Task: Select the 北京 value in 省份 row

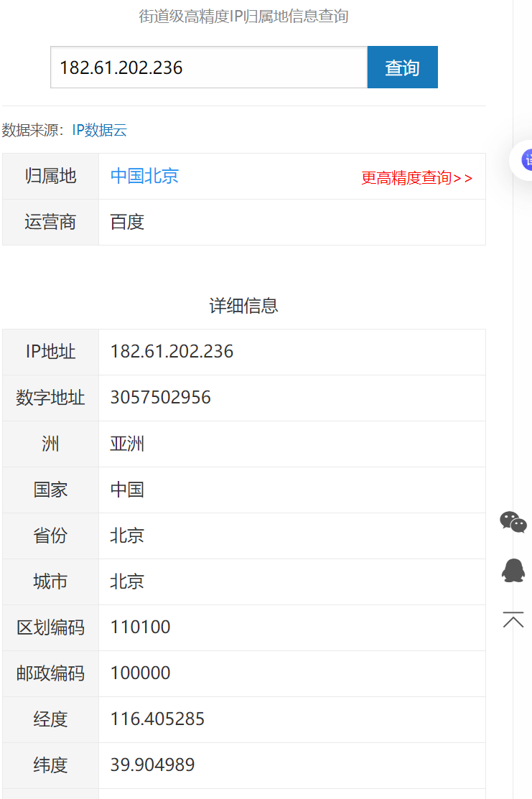Action: click(127, 536)
